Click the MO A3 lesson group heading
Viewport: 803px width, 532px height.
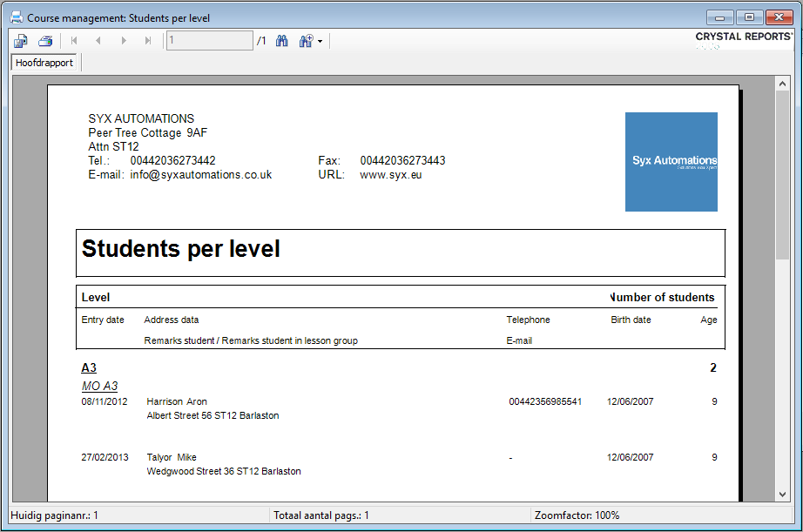coord(99,386)
